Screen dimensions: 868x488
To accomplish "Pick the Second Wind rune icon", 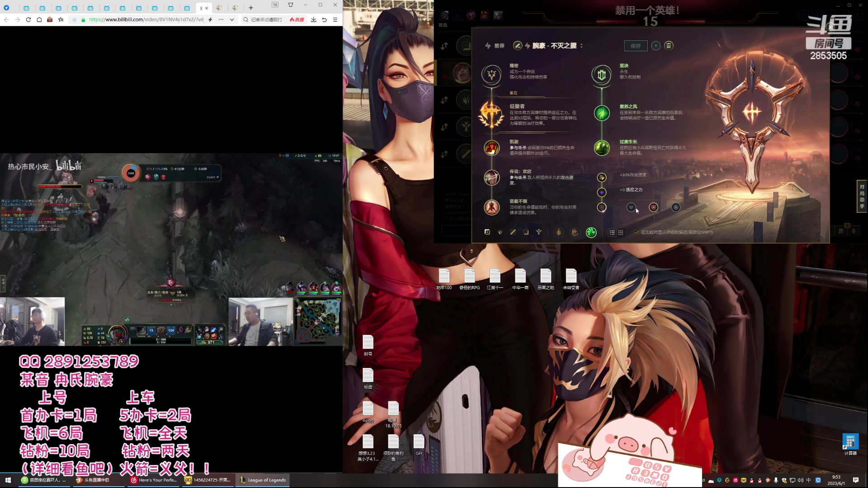I will [602, 113].
